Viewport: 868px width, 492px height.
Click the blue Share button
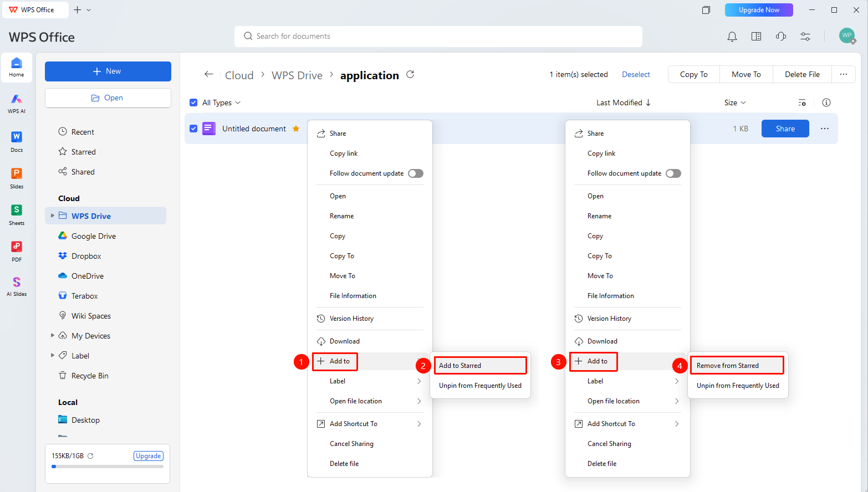coord(785,129)
